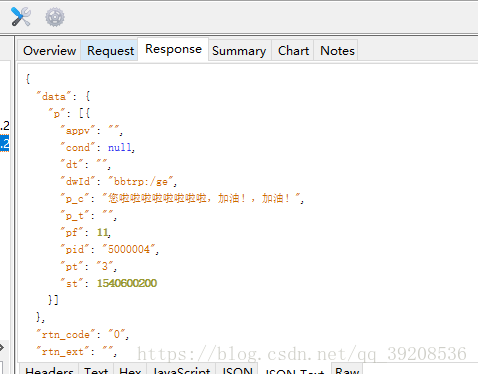478x374 pixels.
Task: Open the Notes tab
Action: point(337,51)
